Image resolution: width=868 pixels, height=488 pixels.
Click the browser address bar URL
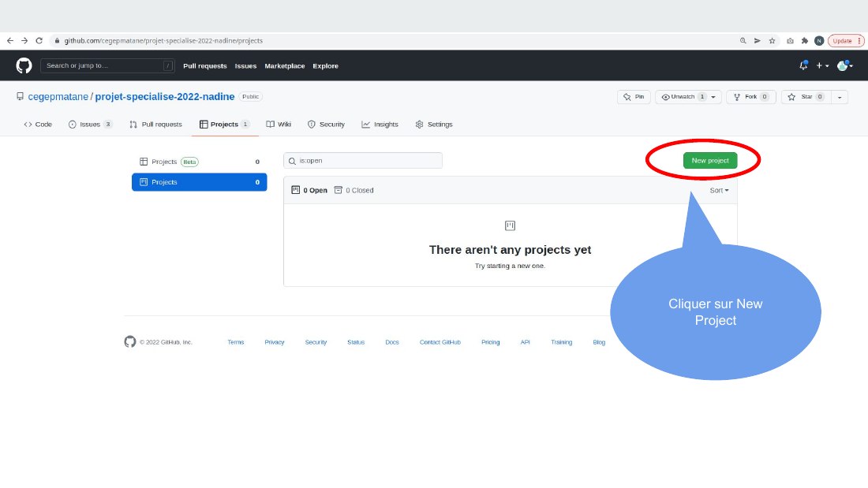(x=163, y=40)
